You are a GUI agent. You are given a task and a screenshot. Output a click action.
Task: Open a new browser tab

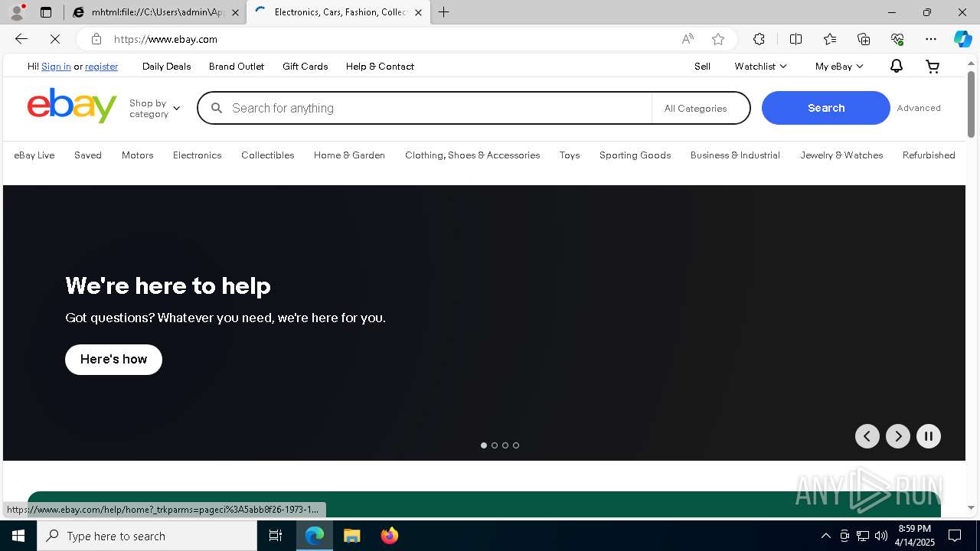coord(444,12)
